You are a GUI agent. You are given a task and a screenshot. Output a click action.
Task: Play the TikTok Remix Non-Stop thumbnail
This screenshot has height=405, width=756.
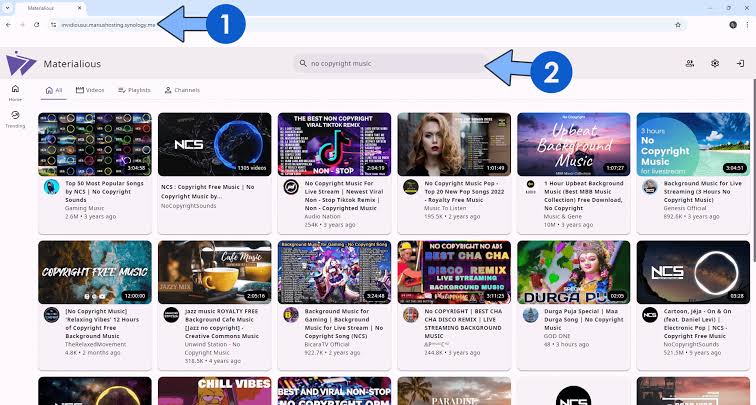(334, 144)
